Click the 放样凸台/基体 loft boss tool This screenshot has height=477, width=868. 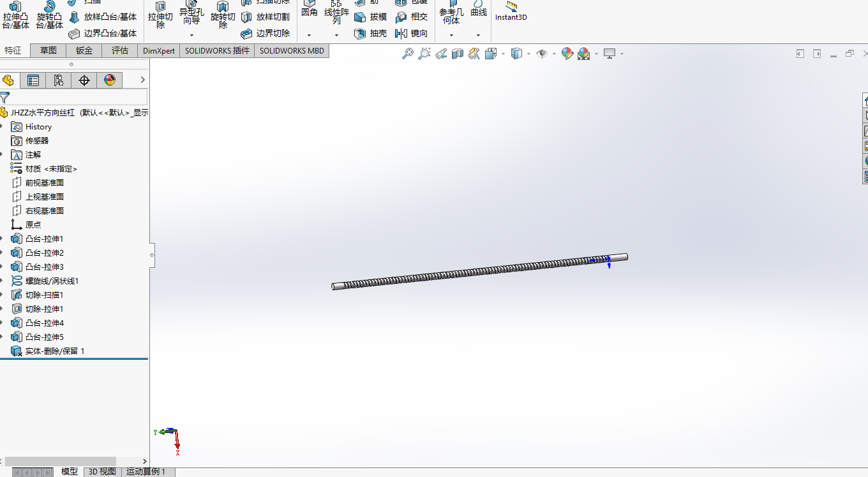pos(103,17)
